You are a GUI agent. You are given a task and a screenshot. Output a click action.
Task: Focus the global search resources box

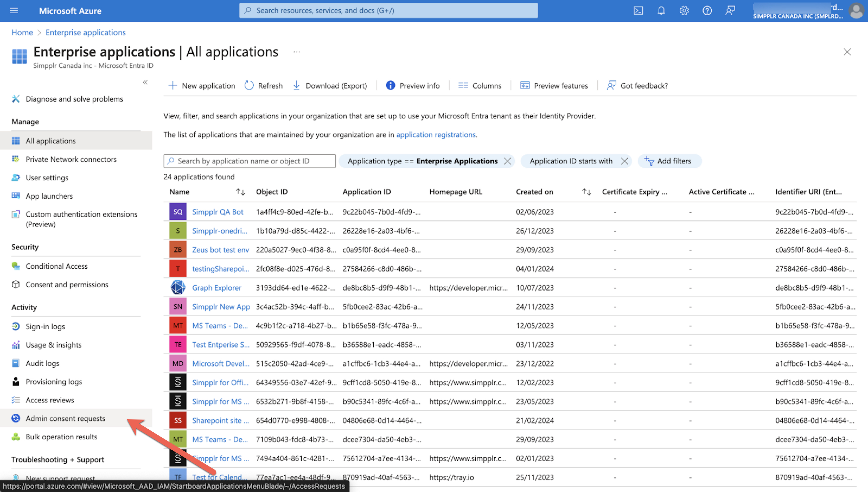point(388,11)
